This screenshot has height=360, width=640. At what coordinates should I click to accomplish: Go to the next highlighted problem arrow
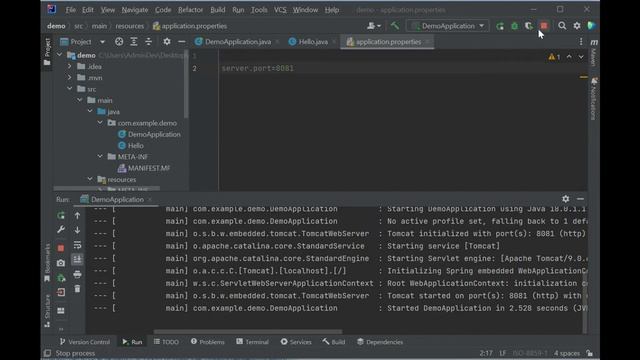point(581,57)
